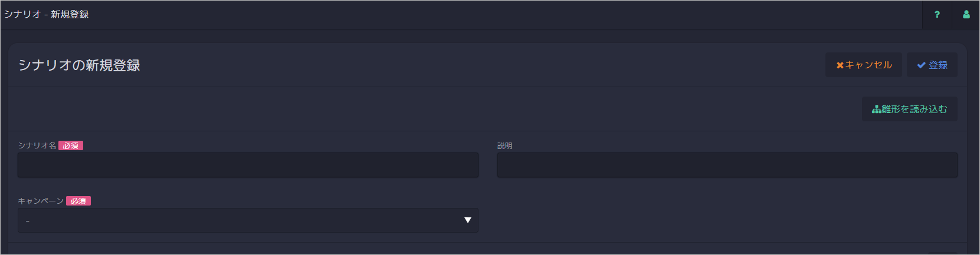Click the シナリオ - 新規登録 page title

[46, 14]
